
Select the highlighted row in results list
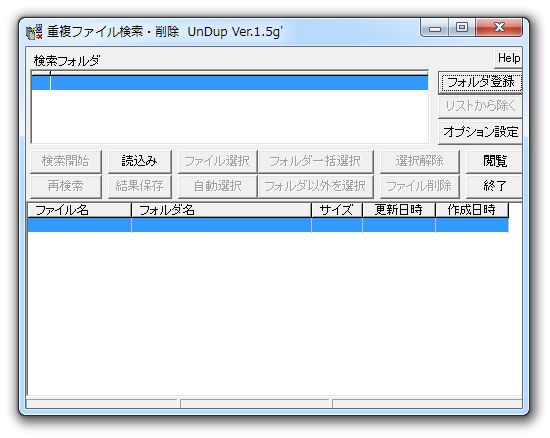point(268,225)
